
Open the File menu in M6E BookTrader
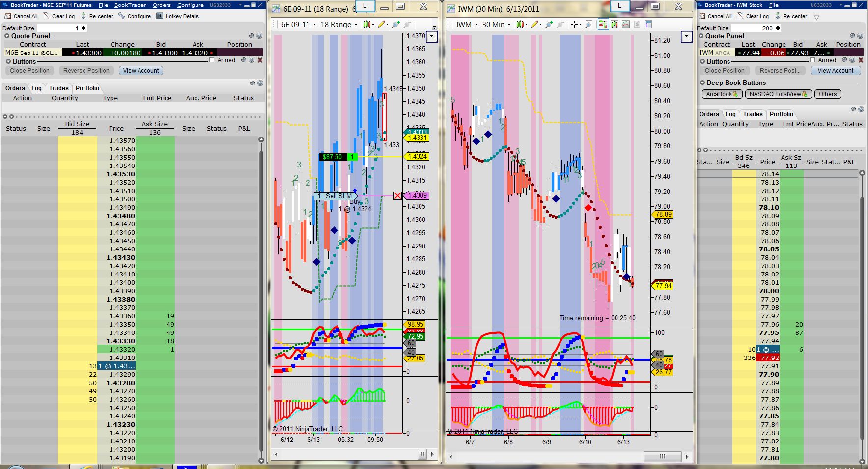coord(103,5)
